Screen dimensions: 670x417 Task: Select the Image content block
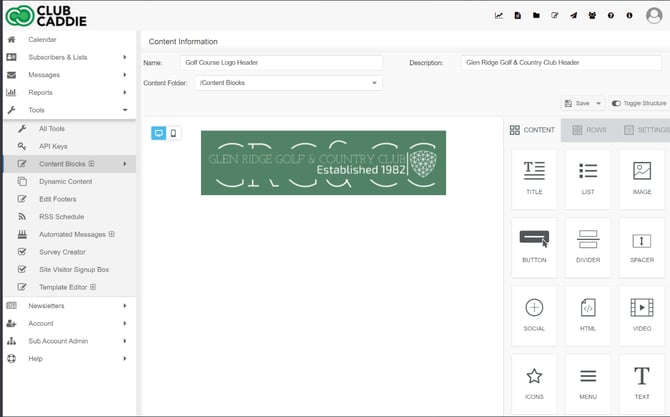[641, 175]
